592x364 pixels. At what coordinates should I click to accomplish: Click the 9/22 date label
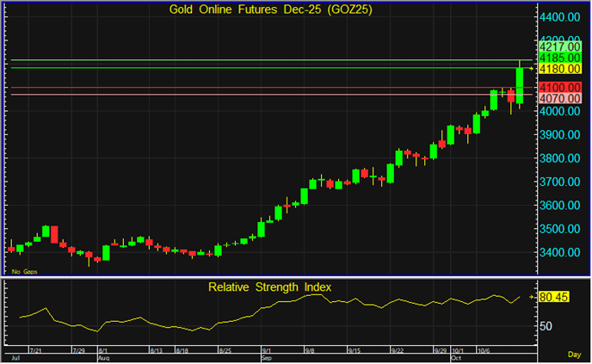click(x=398, y=351)
